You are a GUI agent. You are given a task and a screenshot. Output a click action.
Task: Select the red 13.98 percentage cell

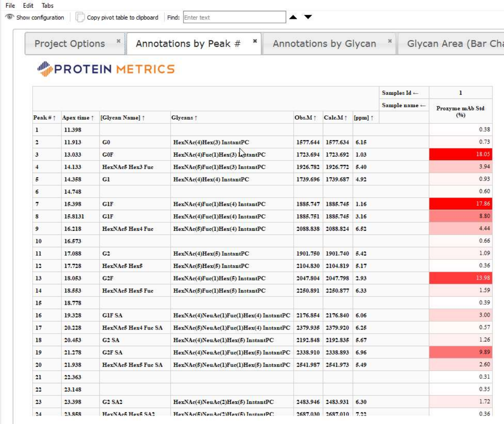click(460, 278)
